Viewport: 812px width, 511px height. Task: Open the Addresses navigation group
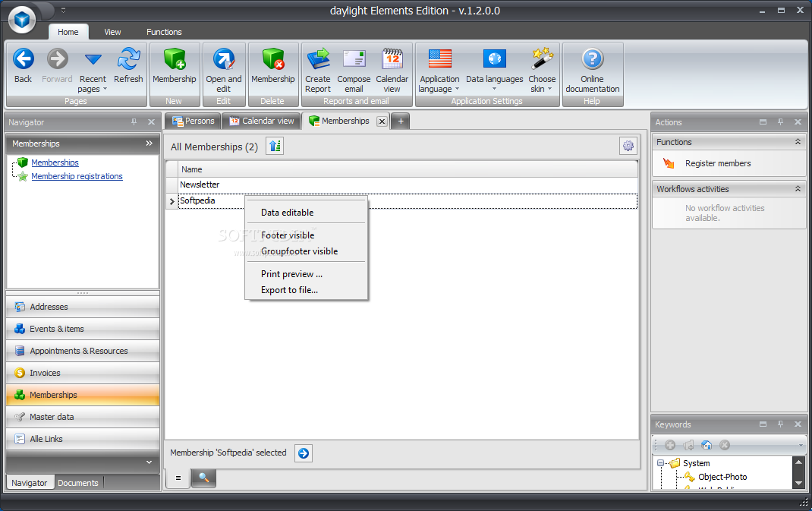coord(83,307)
